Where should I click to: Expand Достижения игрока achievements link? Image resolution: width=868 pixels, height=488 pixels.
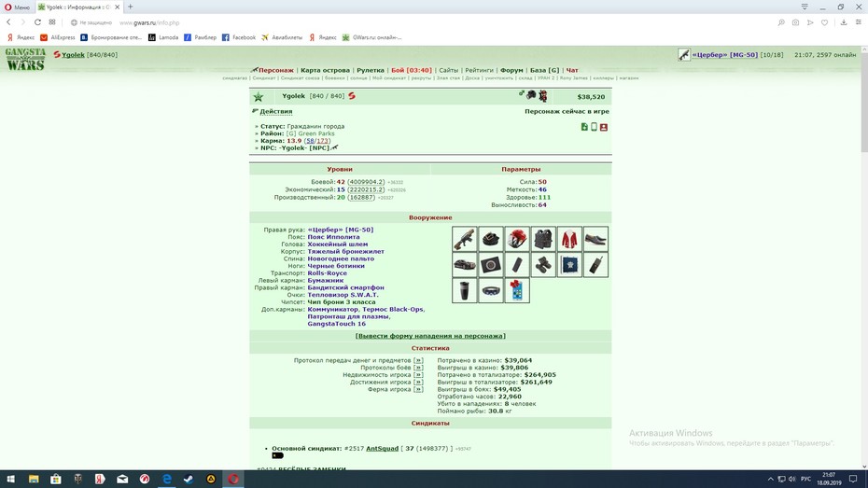point(418,382)
